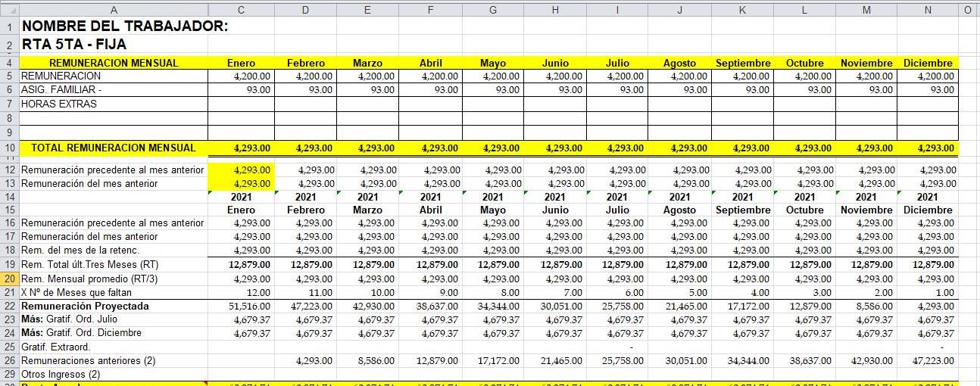Select column K header

point(742,10)
